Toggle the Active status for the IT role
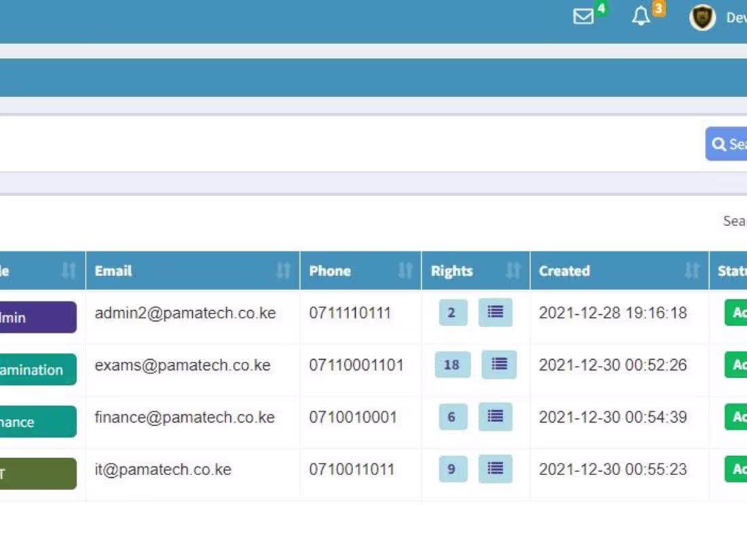This screenshot has height=560, width=747. coord(737,470)
